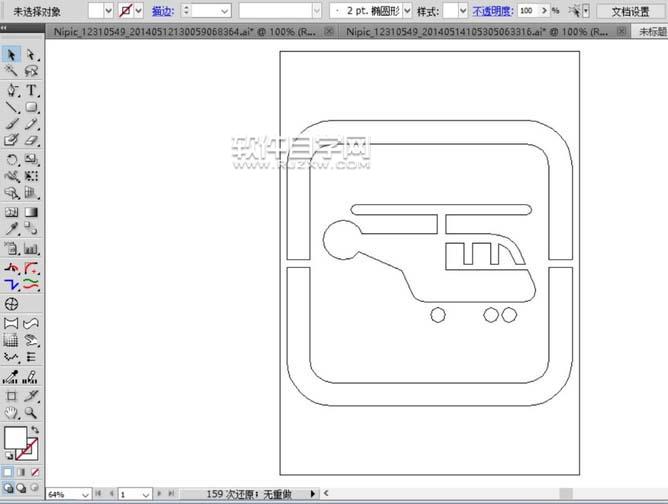
Task: Select the Rounded Rectangle shape tool
Action: (31, 107)
